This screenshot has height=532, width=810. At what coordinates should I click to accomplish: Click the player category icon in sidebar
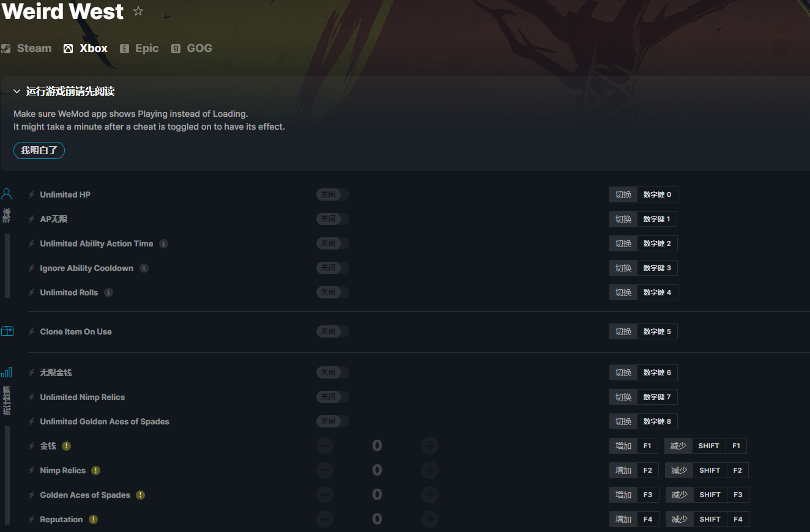tap(7, 194)
